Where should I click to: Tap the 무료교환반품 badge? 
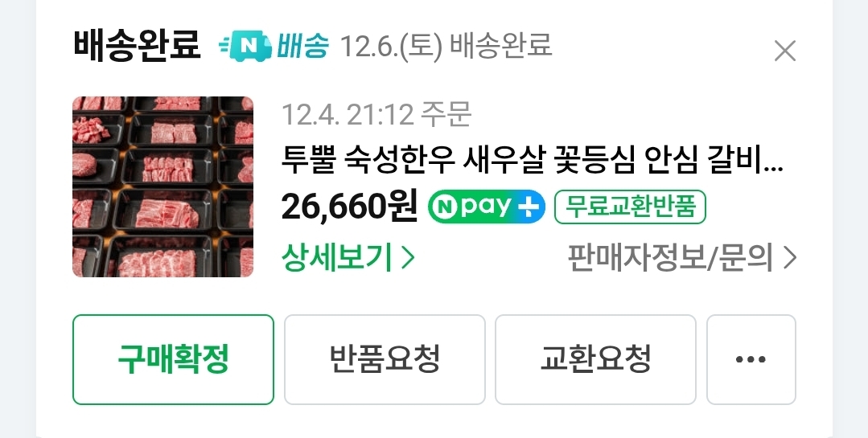click(630, 207)
